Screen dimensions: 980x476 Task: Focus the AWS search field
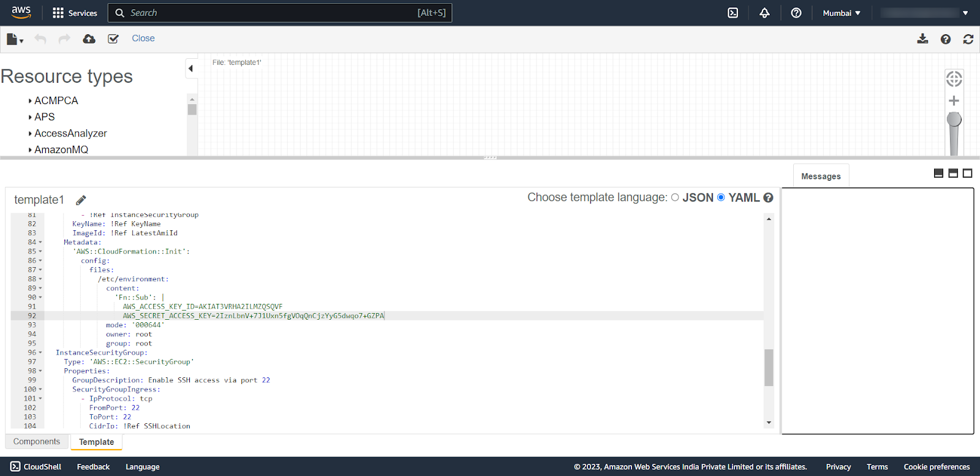280,13
